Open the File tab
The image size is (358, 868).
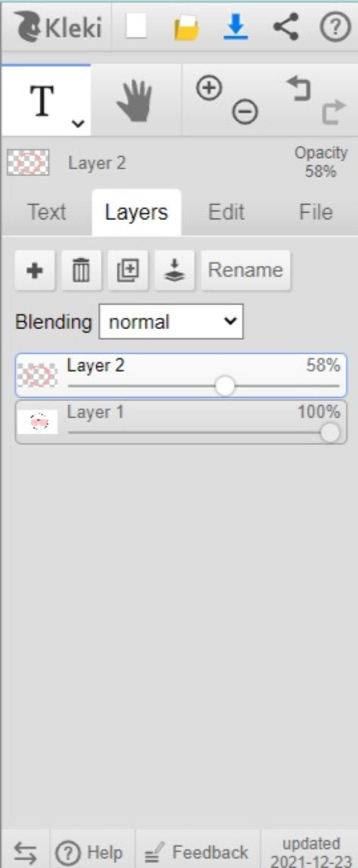[x=316, y=212]
